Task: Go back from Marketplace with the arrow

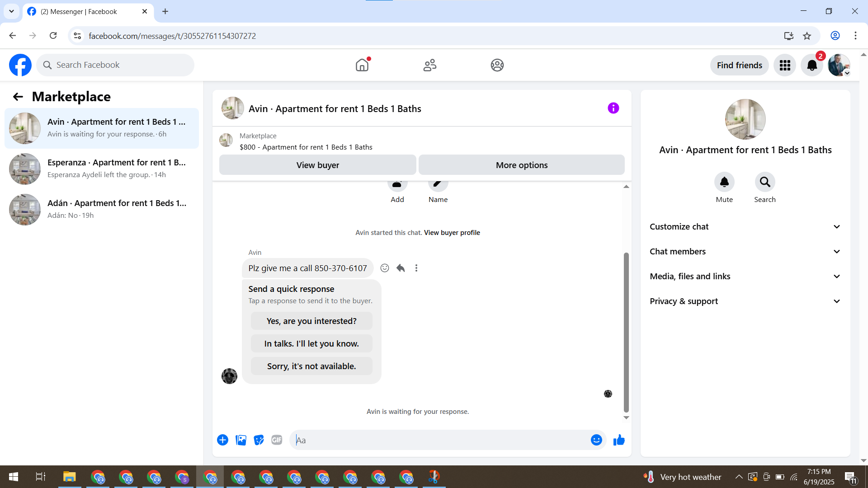Action: [x=18, y=97]
